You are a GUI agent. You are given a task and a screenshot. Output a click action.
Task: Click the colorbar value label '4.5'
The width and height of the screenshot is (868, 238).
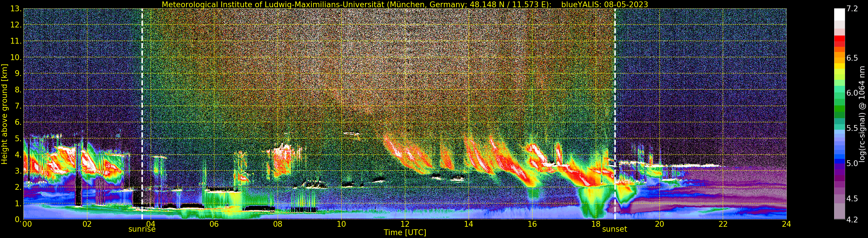point(852,199)
